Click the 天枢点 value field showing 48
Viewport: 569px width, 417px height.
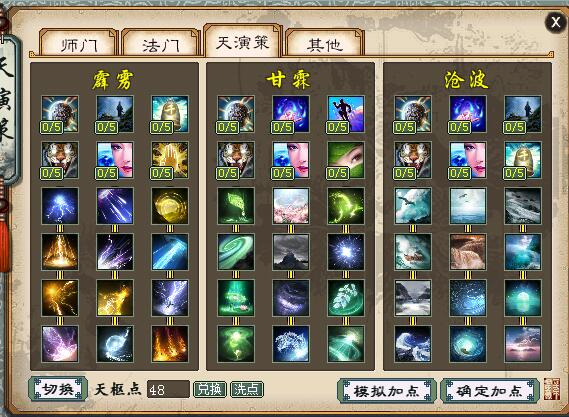click(x=168, y=389)
